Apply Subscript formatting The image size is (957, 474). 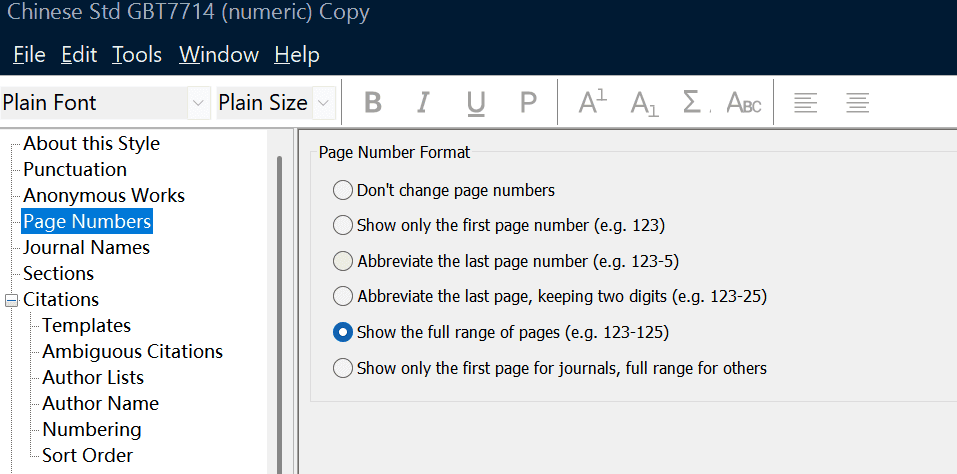click(x=644, y=102)
